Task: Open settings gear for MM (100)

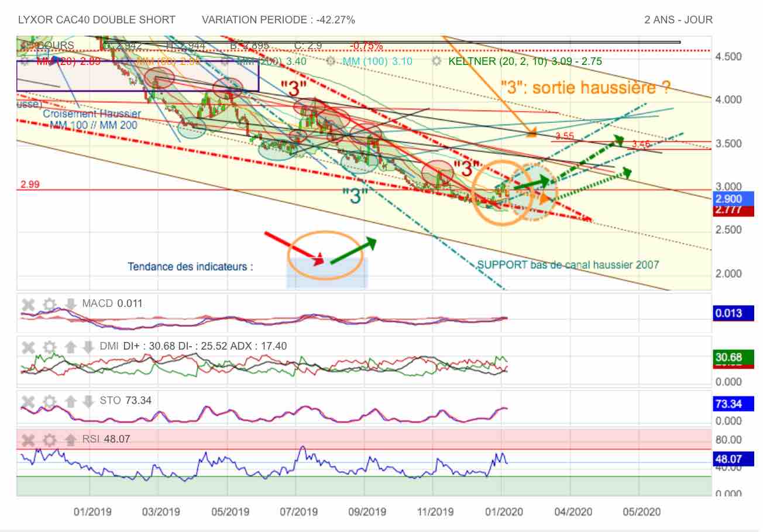Action: [331, 61]
